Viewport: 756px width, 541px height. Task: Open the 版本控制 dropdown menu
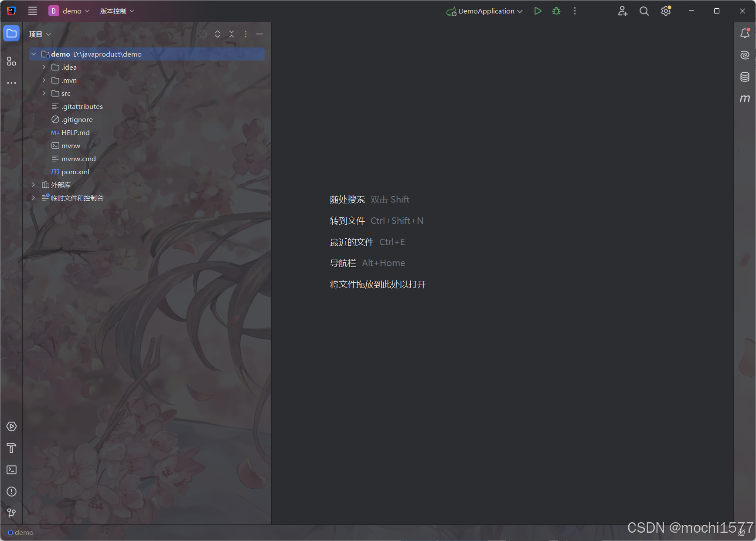[117, 11]
